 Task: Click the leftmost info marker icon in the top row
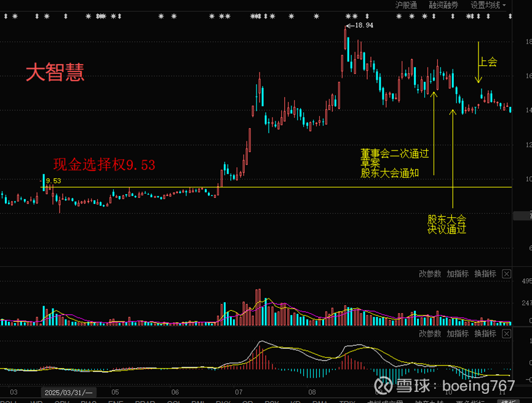click(x=6, y=16)
